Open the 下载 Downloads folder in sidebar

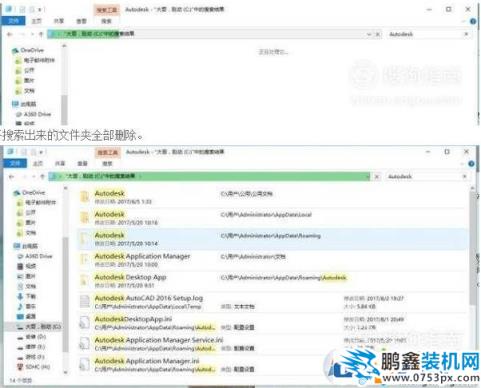click(x=27, y=296)
